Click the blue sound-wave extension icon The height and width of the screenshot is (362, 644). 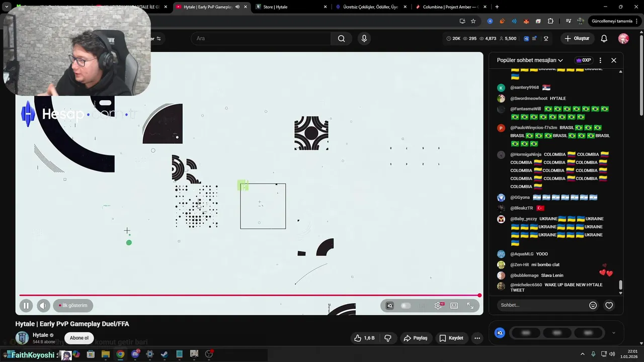(514, 21)
